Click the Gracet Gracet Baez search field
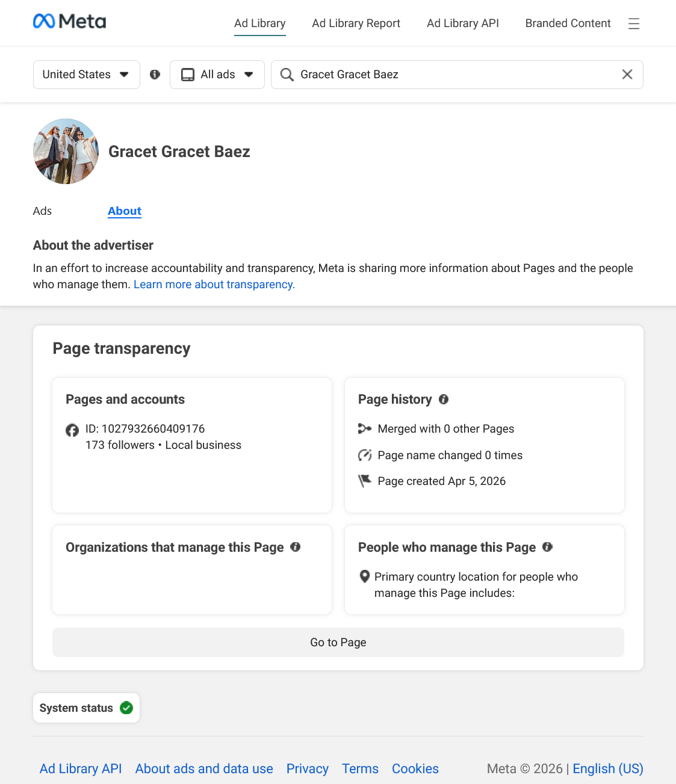The image size is (676, 784). [x=457, y=75]
